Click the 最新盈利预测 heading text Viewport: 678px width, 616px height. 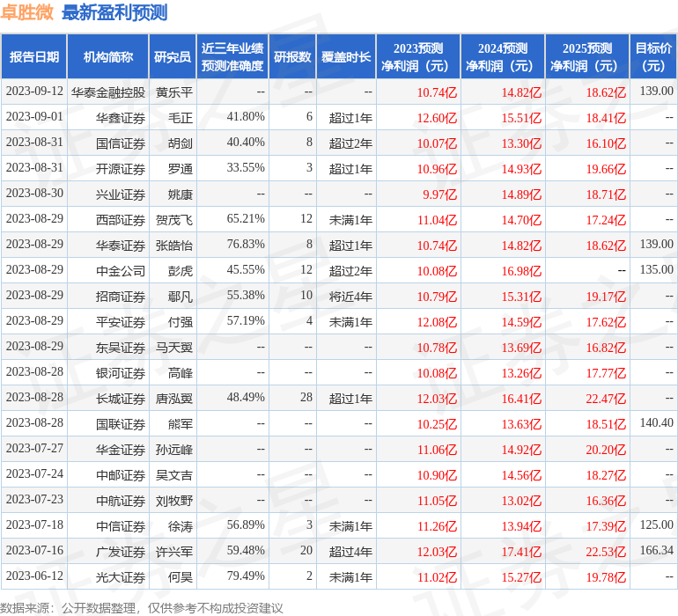[x=114, y=12]
